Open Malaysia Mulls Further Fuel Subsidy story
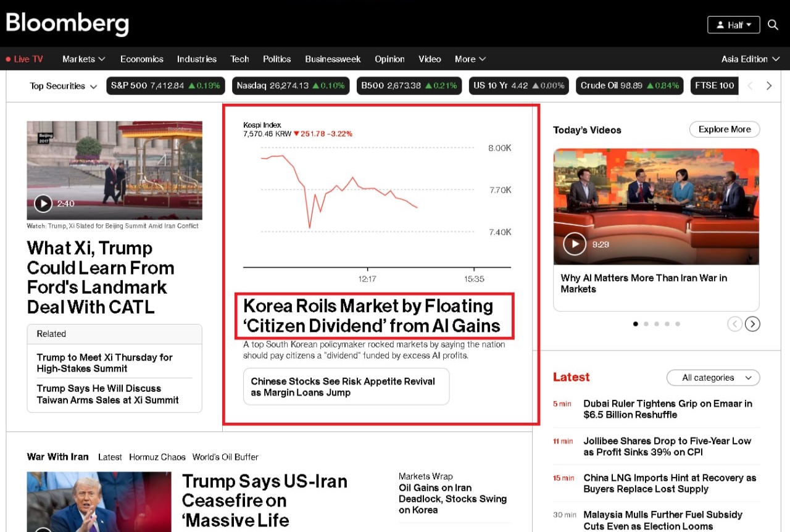This screenshot has width=790, height=532. [663, 520]
